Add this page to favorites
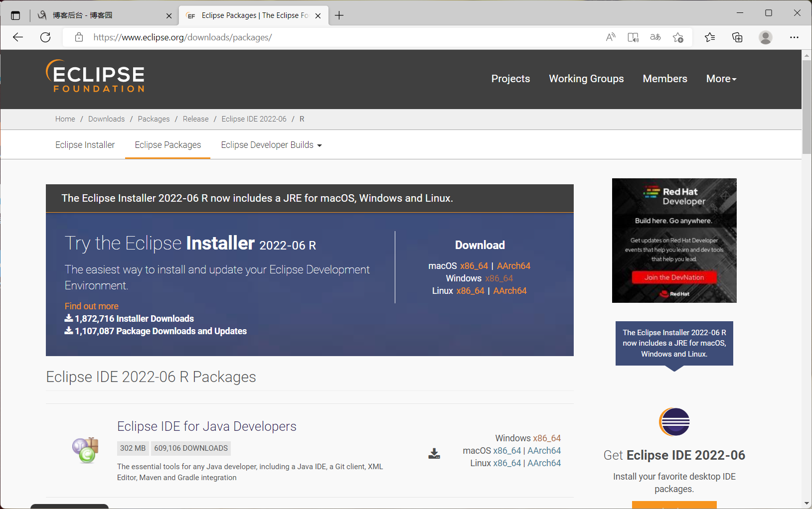The image size is (812, 509). [678, 37]
